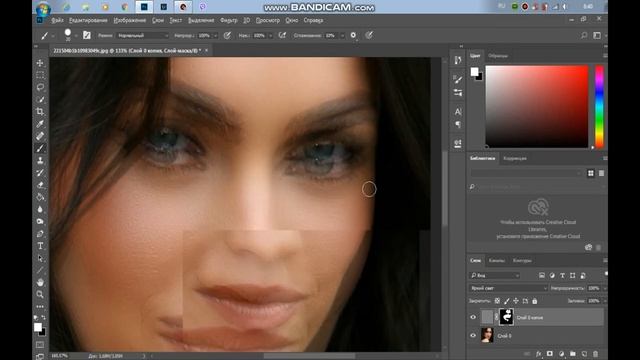Add a layer mask using bottom icon

(550, 354)
